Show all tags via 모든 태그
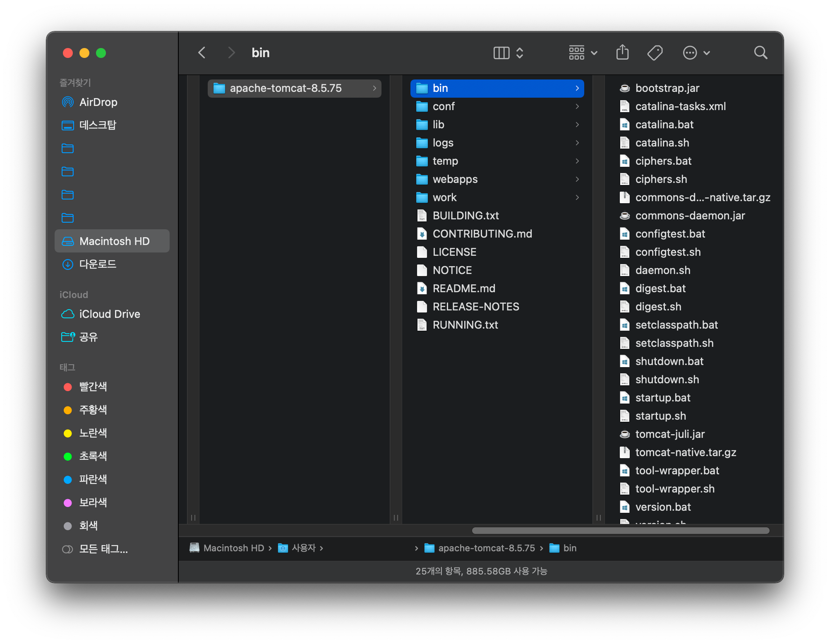 (103, 549)
